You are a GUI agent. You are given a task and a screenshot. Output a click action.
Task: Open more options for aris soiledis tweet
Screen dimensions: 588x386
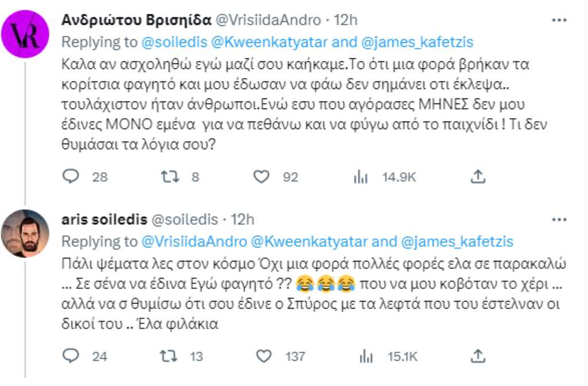coord(559,220)
